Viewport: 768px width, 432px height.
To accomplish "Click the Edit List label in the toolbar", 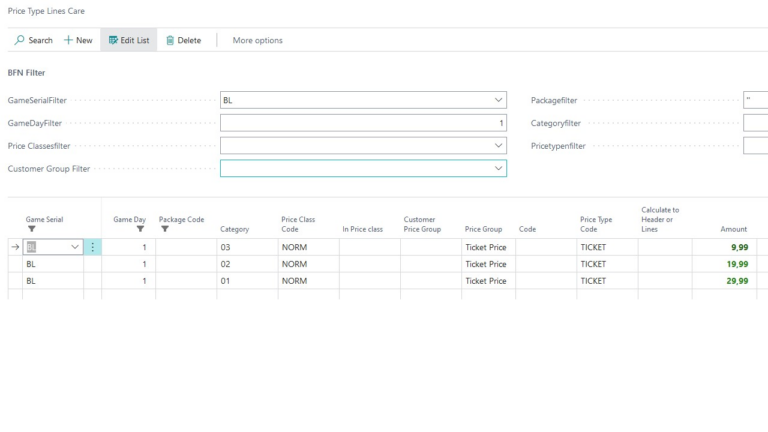I will click(x=135, y=40).
